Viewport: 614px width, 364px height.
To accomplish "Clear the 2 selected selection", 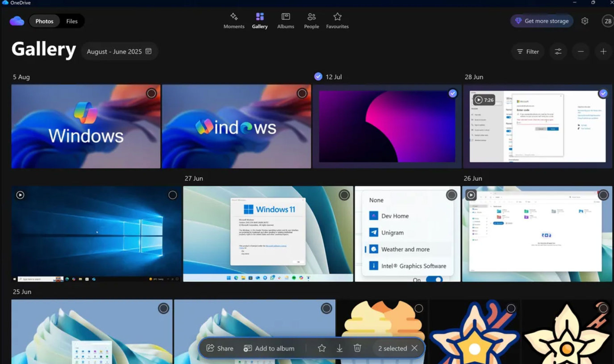I will coord(414,348).
